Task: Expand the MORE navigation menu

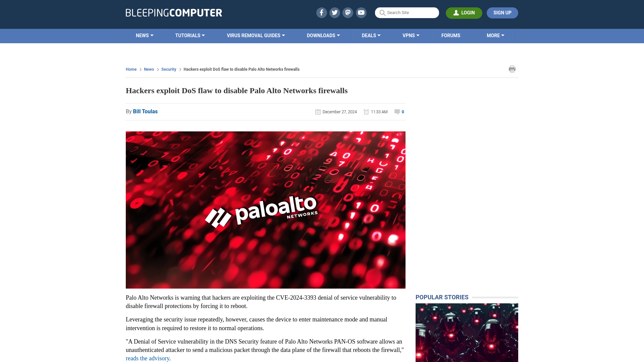Action: tap(495, 35)
